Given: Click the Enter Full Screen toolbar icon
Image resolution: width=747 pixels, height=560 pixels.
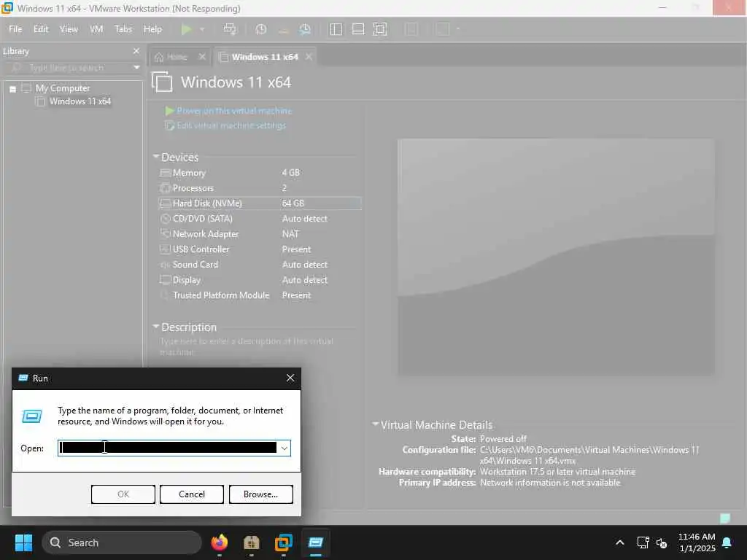Looking at the screenshot, I should point(379,29).
